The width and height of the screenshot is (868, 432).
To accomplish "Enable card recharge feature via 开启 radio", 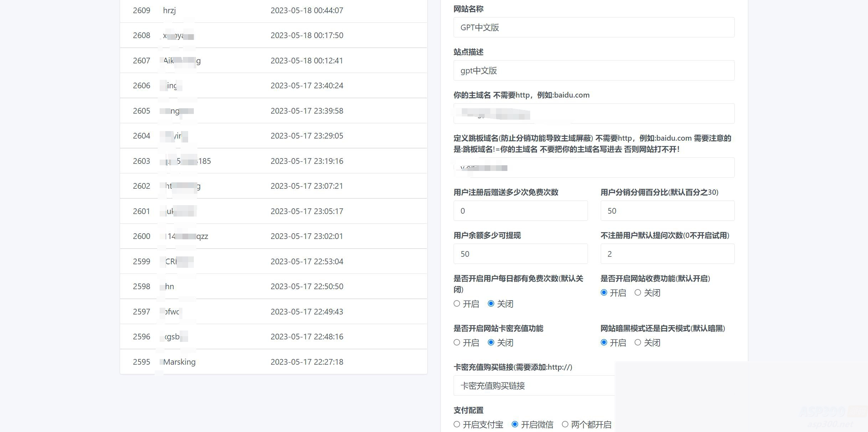I will pyautogui.click(x=456, y=343).
